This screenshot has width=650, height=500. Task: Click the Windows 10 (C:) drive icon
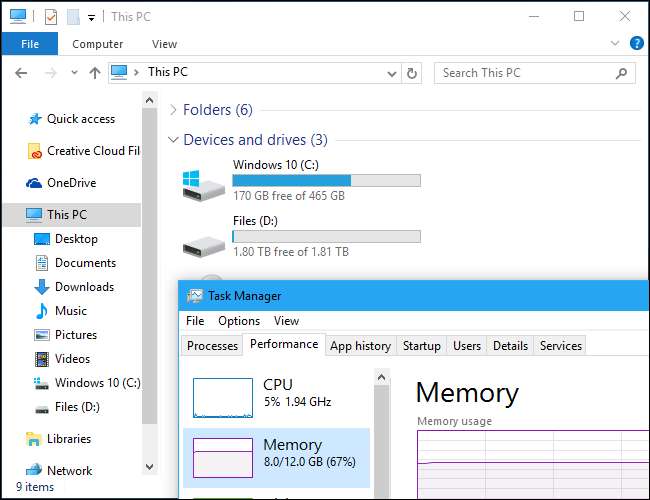[201, 181]
